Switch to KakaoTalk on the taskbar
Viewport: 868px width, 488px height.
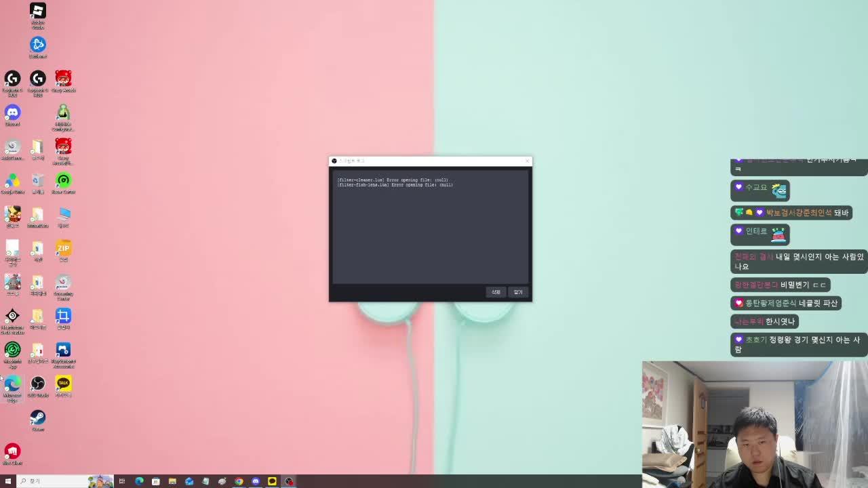[x=272, y=481]
